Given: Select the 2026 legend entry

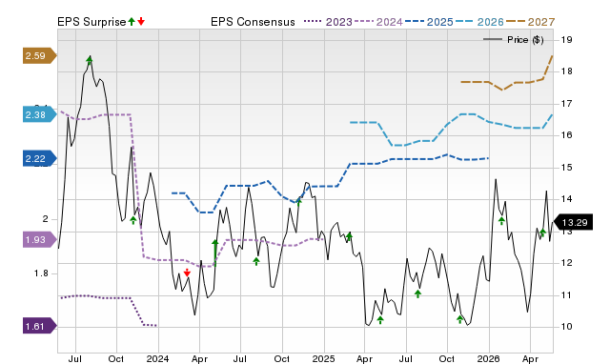Looking at the screenshot, I should coord(479,22).
